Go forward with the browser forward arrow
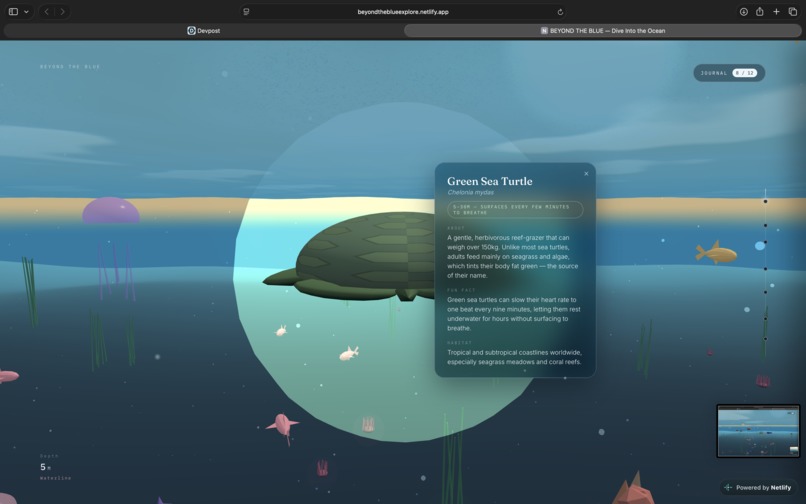Screen dimensions: 806x504 [62, 11]
